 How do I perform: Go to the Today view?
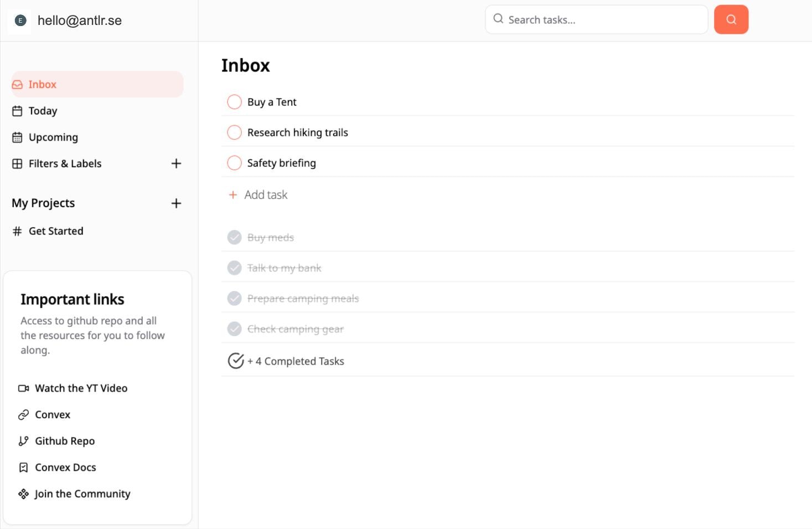point(43,111)
